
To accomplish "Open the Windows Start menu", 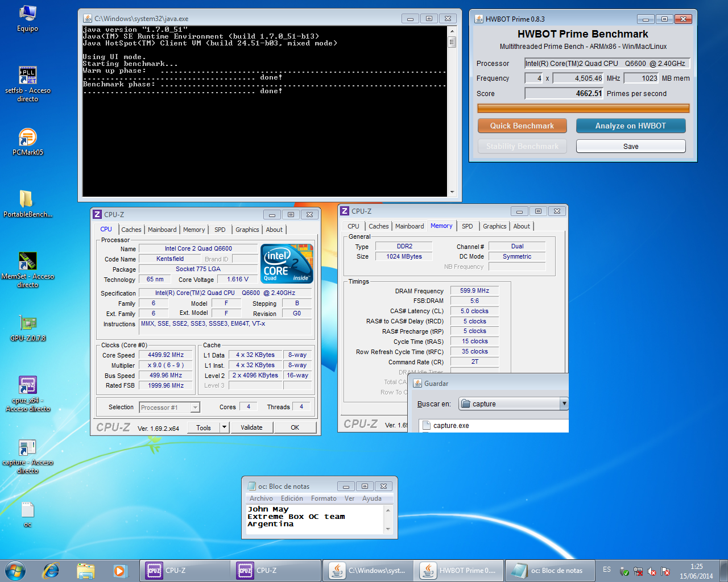I will (15, 570).
